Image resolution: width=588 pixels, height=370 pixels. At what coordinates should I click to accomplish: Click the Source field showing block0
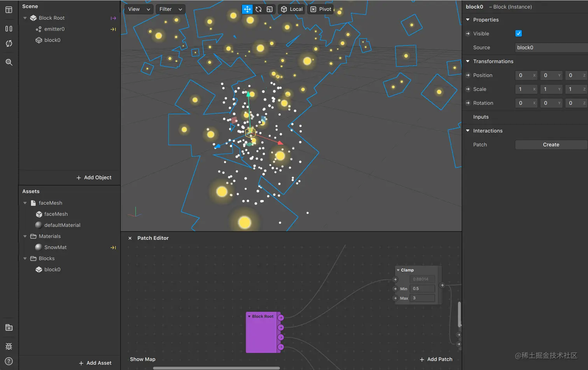pos(551,48)
